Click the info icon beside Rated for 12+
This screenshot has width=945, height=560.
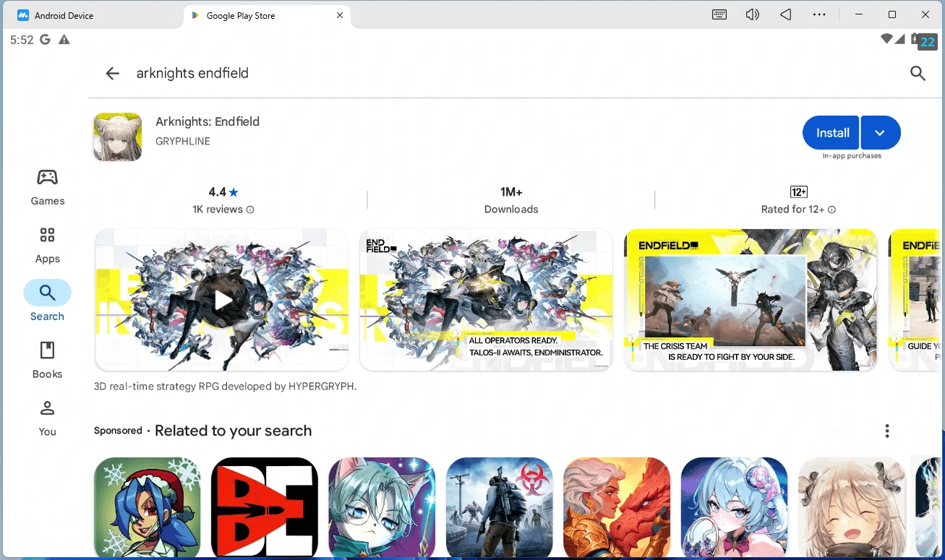click(x=832, y=210)
